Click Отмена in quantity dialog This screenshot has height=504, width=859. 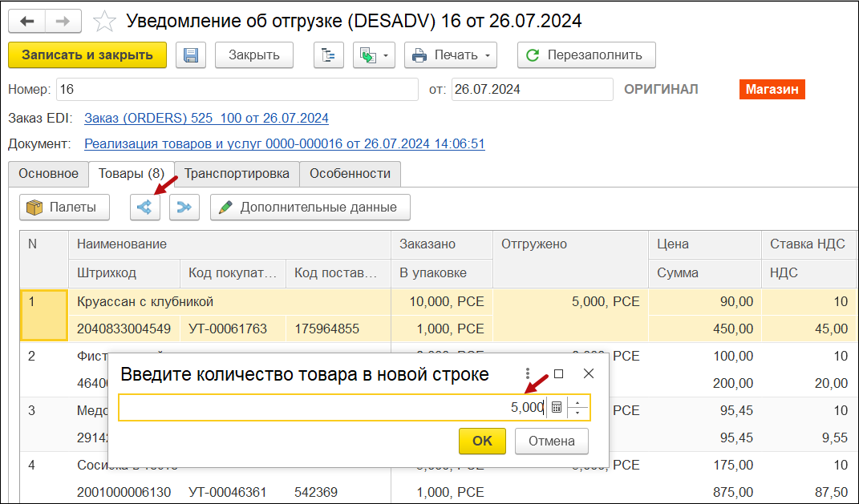552,441
